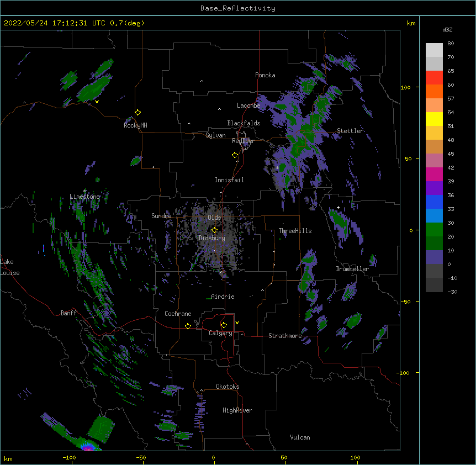The width and height of the screenshot is (476, 465).
Task: Click the yellow V marker near the northwest echoes
Action: tap(97, 102)
